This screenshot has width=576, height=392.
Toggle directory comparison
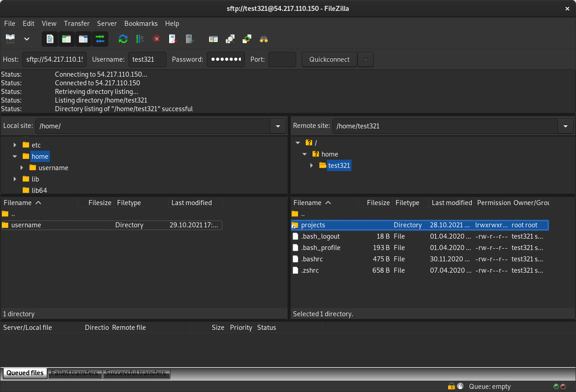230,39
